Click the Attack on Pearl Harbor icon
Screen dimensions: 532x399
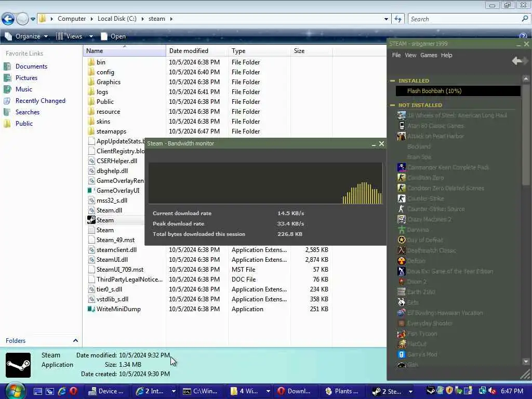tap(402, 136)
